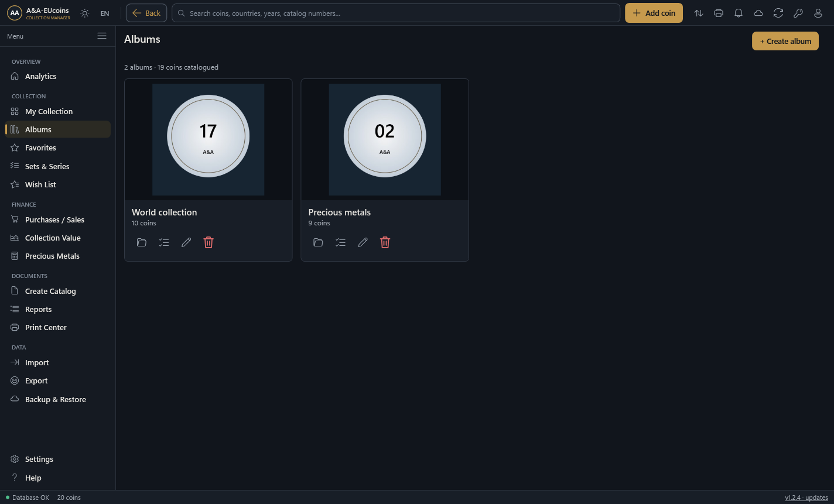Open notifications bell icon

click(x=739, y=13)
